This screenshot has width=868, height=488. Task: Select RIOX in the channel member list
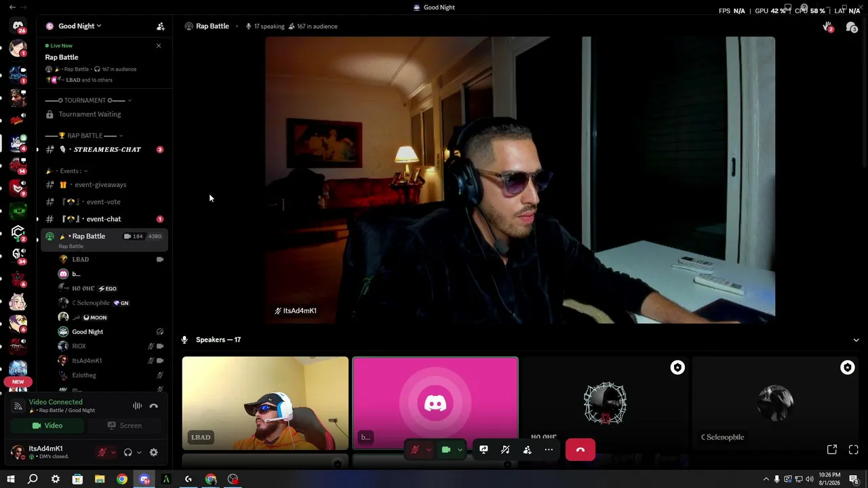(112, 346)
